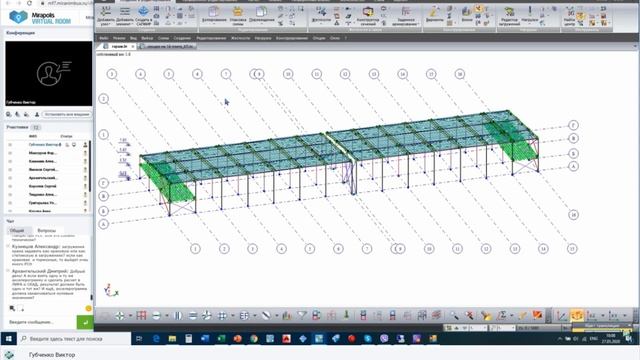
Task: Open the Окно menu
Action: click(x=335, y=38)
